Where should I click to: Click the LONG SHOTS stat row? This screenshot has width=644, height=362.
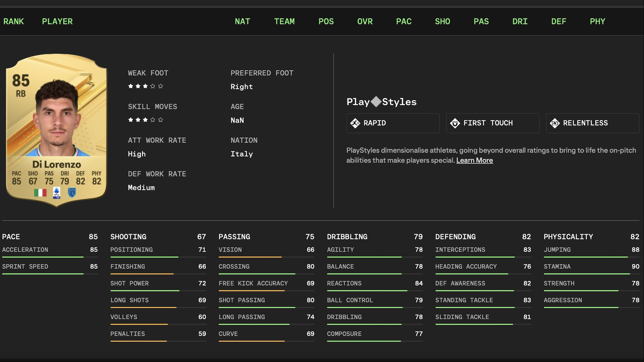click(158, 302)
